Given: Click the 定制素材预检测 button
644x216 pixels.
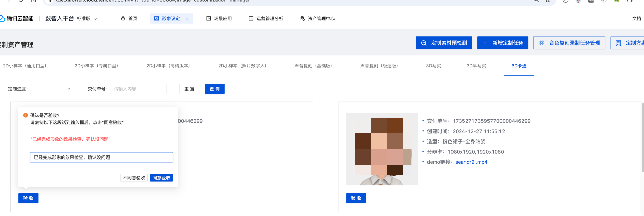Looking at the screenshot, I should click(x=444, y=43).
